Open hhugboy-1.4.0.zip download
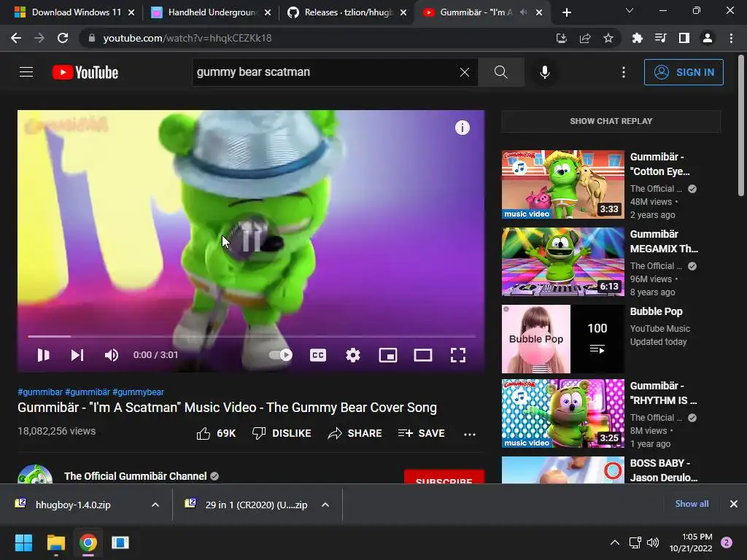The height and width of the screenshot is (560, 747). coord(73,505)
